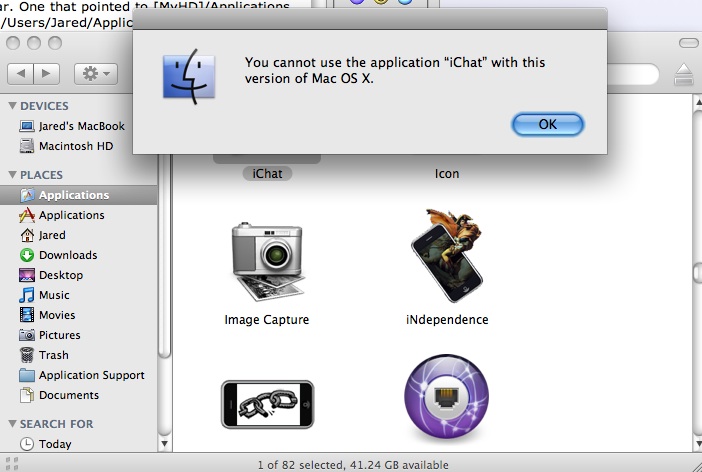Click the sidebar scrollbar thumb
702x472 pixels.
164,255
